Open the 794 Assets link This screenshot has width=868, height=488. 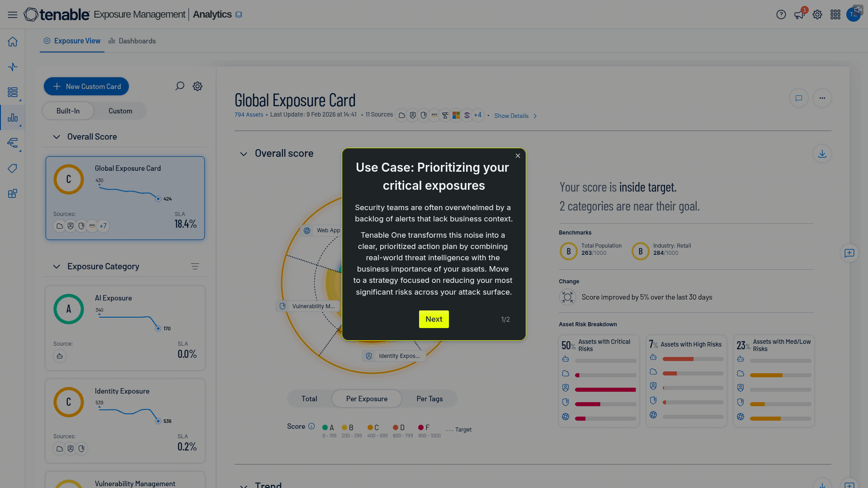coord(249,115)
